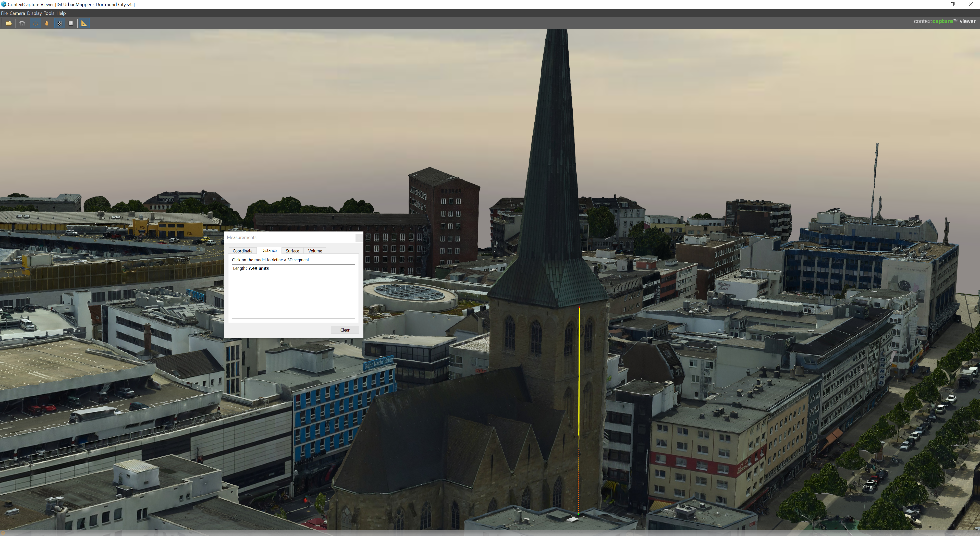Click the green endpoint of the measurement line

(579, 514)
